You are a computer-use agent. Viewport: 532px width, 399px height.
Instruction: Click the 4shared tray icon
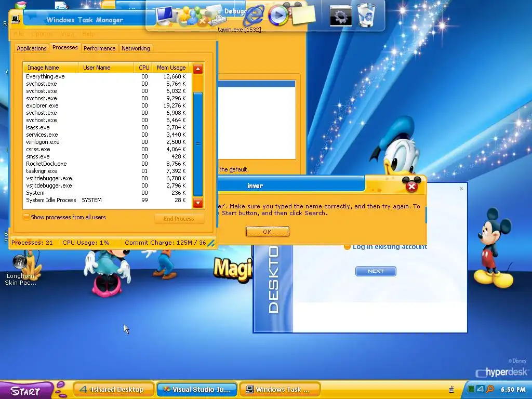point(481,389)
